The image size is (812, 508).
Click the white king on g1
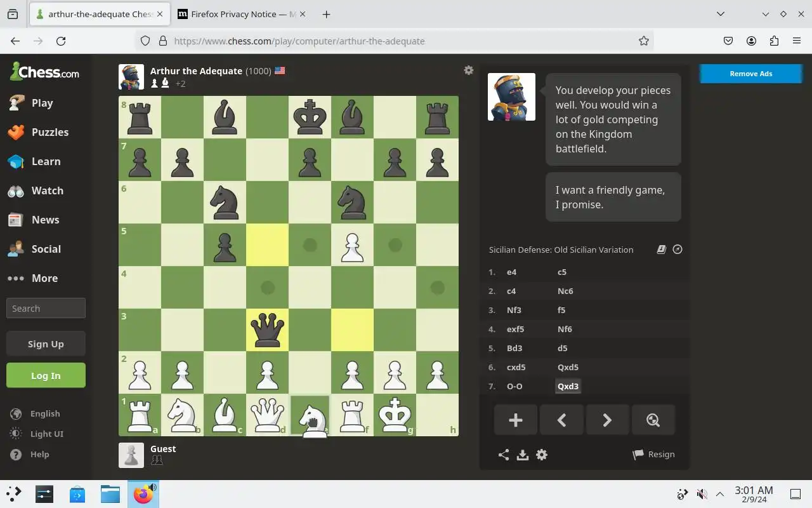coord(395,415)
